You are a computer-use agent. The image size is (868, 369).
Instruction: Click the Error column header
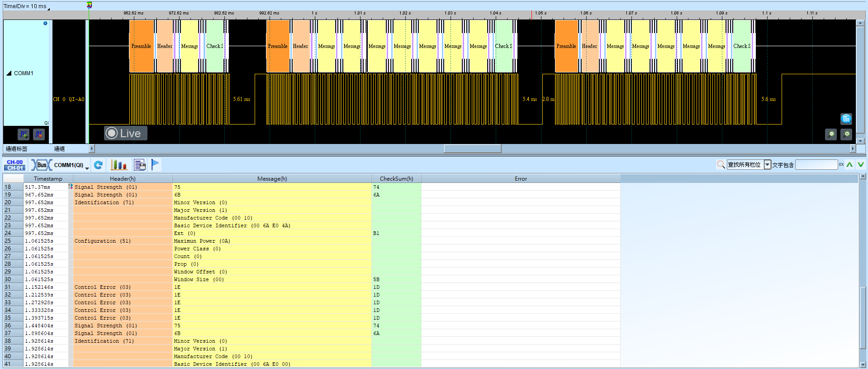(x=521, y=179)
